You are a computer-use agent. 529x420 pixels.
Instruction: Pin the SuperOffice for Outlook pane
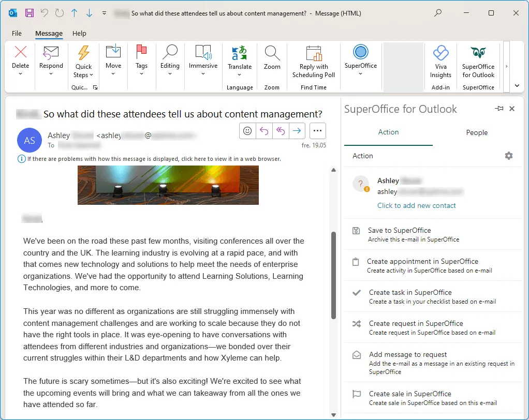(499, 109)
